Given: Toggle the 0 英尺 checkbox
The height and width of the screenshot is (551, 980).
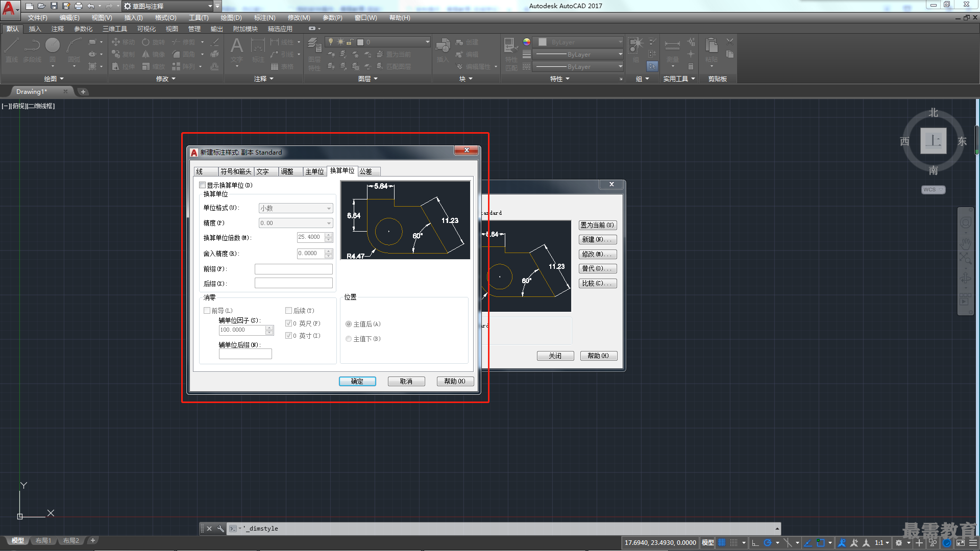Looking at the screenshot, I should (288, 323).
